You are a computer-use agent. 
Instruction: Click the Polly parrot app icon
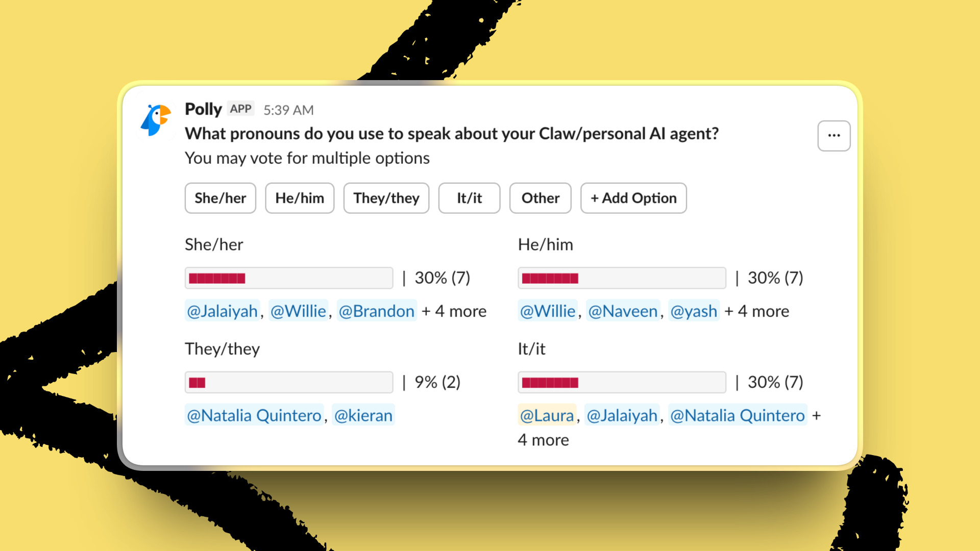click(155, 119)
